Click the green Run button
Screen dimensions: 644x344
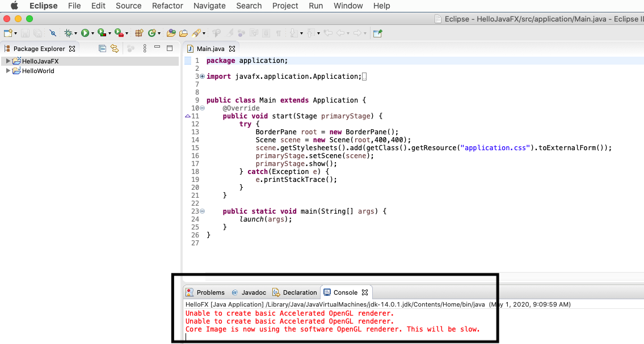point(85,33)
